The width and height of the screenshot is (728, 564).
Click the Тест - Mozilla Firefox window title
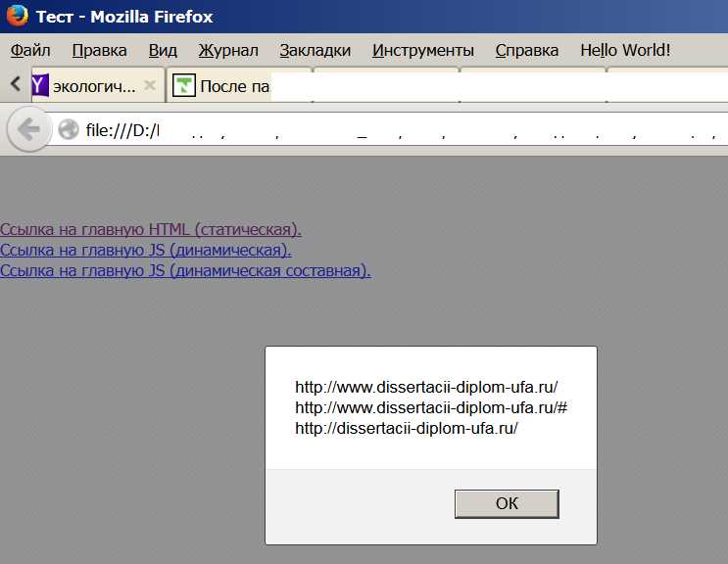[x=124, y=17]
